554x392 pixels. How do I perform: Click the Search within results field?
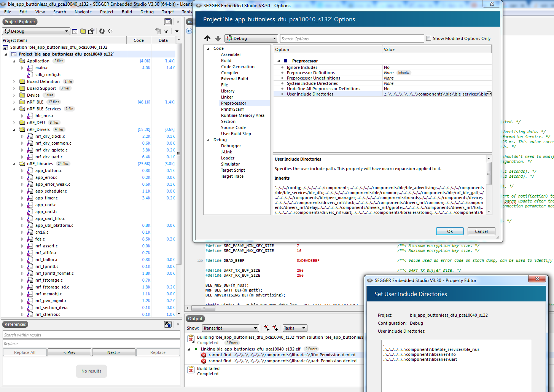click(x=91, y=335)
